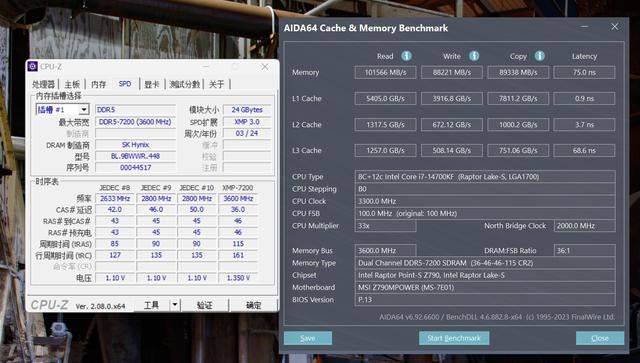This screenshot has width=640, height=363.
Task: Click the Memory Copy value 89338 MB/s
Action: coord(518,72)
